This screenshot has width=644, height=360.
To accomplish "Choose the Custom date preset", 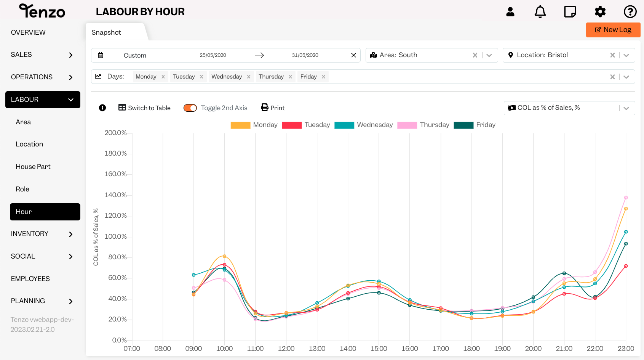I will pyautogui.click(x=135, y=55).
